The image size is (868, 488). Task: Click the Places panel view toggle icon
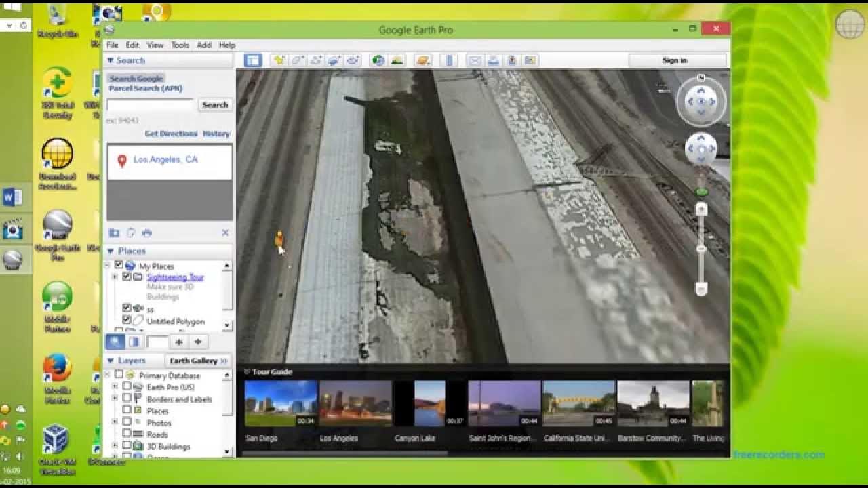[x=134, y=342]
